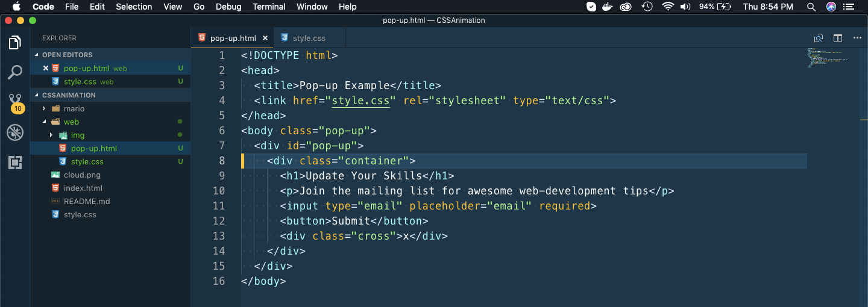Place cursor on Update Your Skills heading text

pyautogui.click(x=363, y=176)
